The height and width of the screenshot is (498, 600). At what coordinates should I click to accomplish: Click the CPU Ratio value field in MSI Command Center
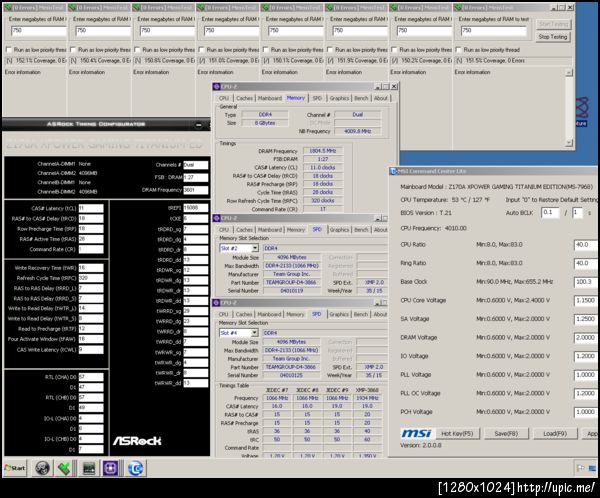click(x=586, y=245)
